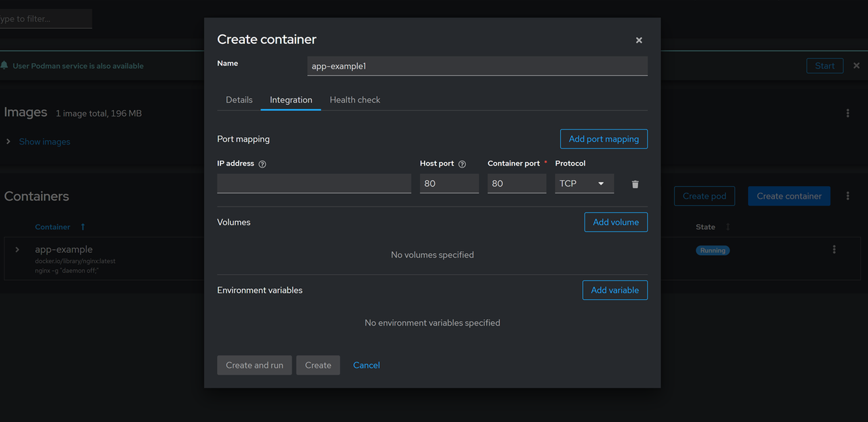The width and height of the screenshot is (868, 422).
Task: Click the app-example container name
Action: (64, 249)
